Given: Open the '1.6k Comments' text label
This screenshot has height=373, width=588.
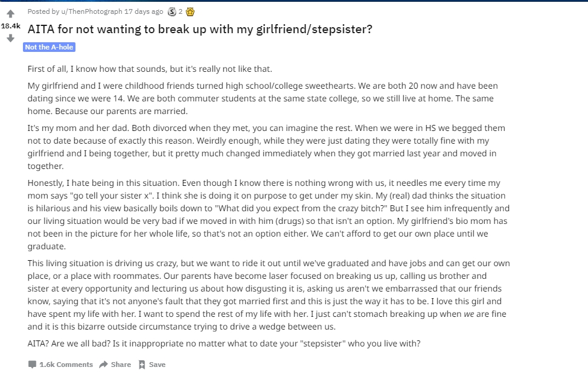Looking at the screenshot, I should pos(66,365).
